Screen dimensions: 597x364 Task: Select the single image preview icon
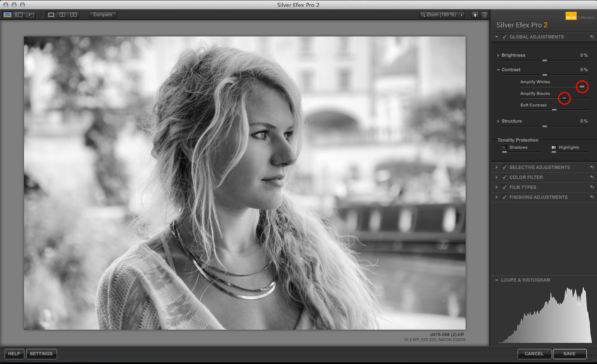pos(51,14)
